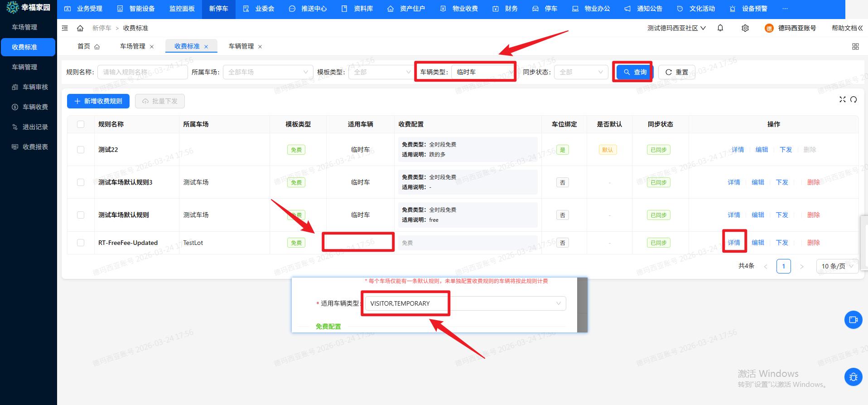The image size is (868, 405).
Task: Click the fullscreen expand table icon
Action: 842,99
